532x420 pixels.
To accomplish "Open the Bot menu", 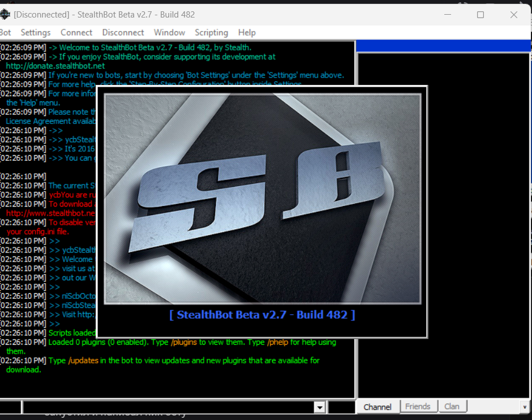I will [x=5, y=33].
